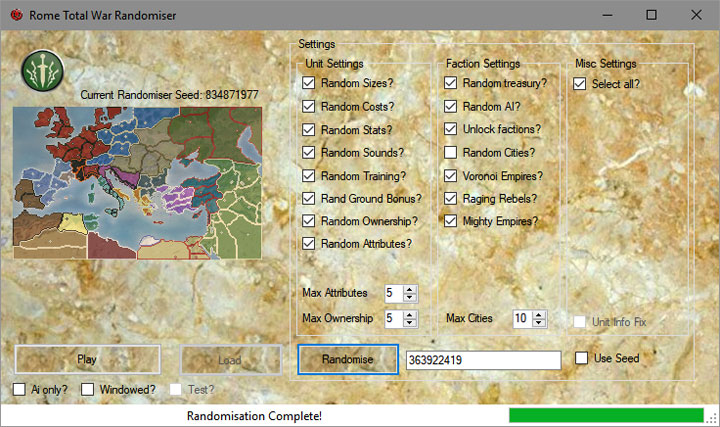Click the Max Attributes label

pos(335,293)
